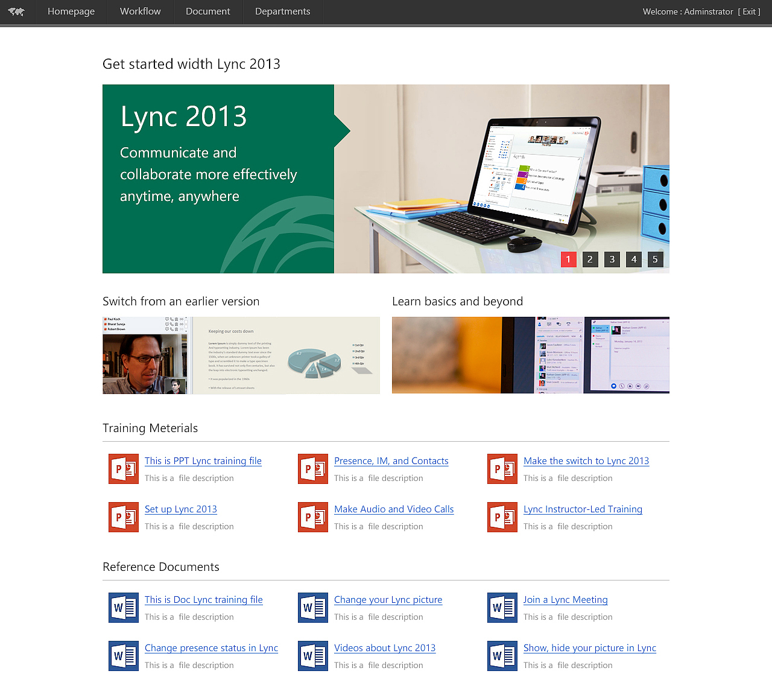Open the 'Join a Lync Meeting' link
The width and height of the screenshot is (772, 700).
coord(566,600)
